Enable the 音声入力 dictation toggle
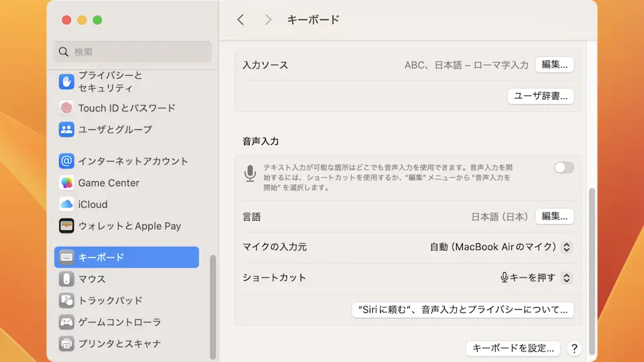Viewport: 644px width, 362px height. [x=563, y=168]
